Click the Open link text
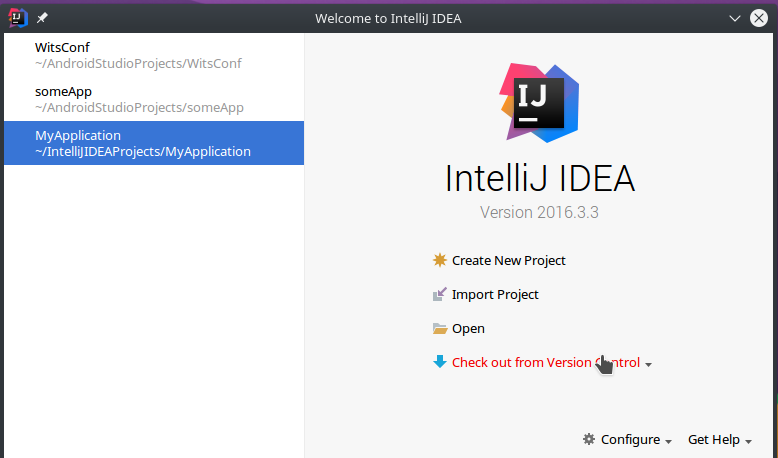The height and width of the screenshot is (458, 778). tap(468, 328)
